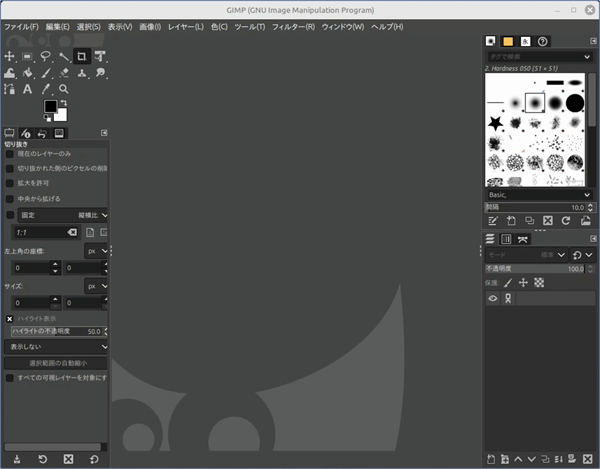Enable the 固定 aspect ratio checkbox
The image size is (600, 469).
(x=10, y=215)
